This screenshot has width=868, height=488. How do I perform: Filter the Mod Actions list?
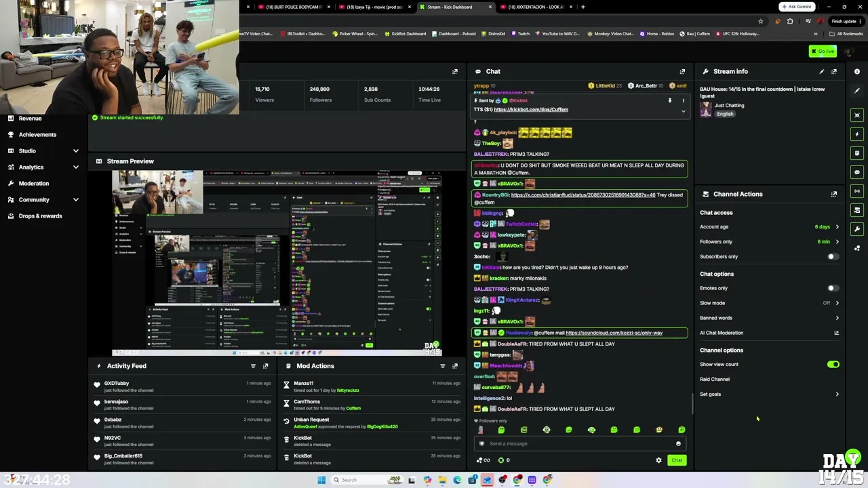click(x=443, y=366)
